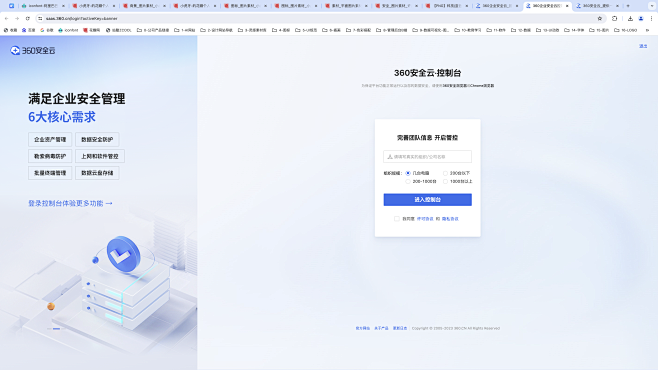
Task: Open the 12-数据 bookmark folder
Action: point(522,30)
